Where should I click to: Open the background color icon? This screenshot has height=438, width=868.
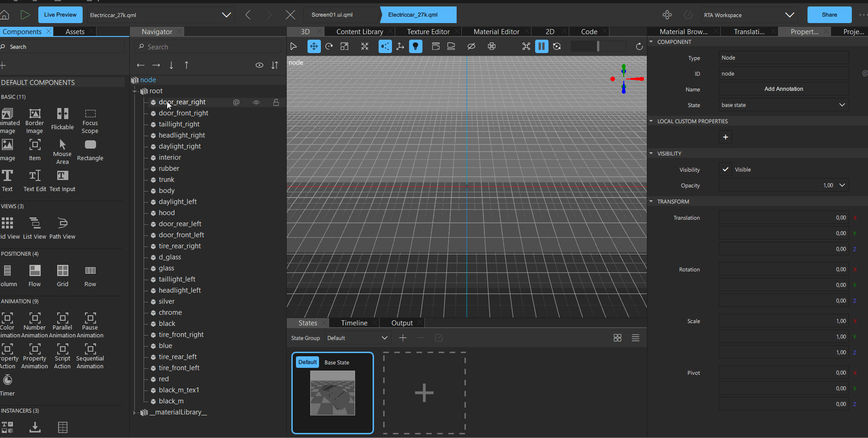pos(492,46)
